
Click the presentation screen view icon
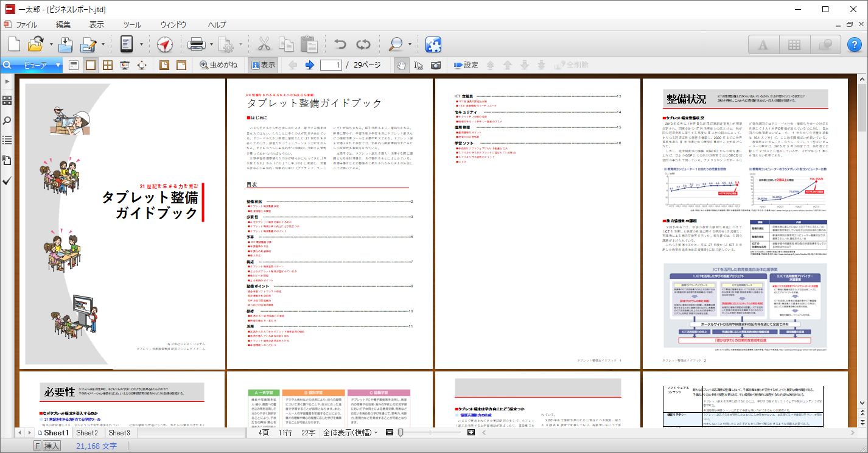coord(124,65)
